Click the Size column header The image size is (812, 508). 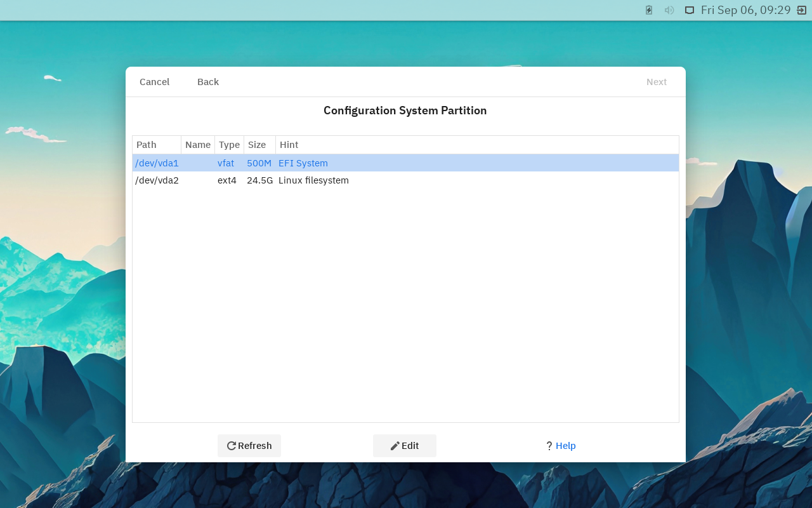[256, 144]
